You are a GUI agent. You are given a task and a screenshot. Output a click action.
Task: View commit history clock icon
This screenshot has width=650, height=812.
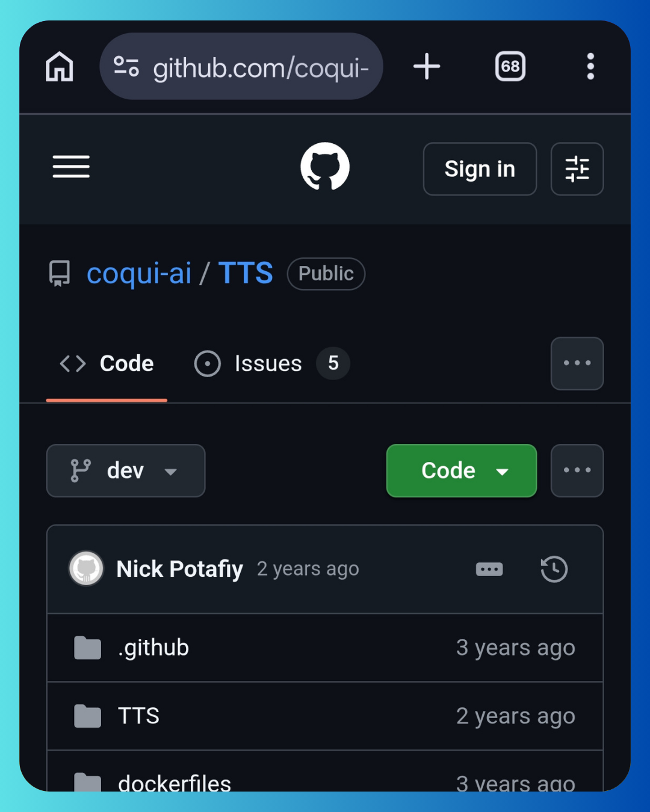click(x=554, y=569)
